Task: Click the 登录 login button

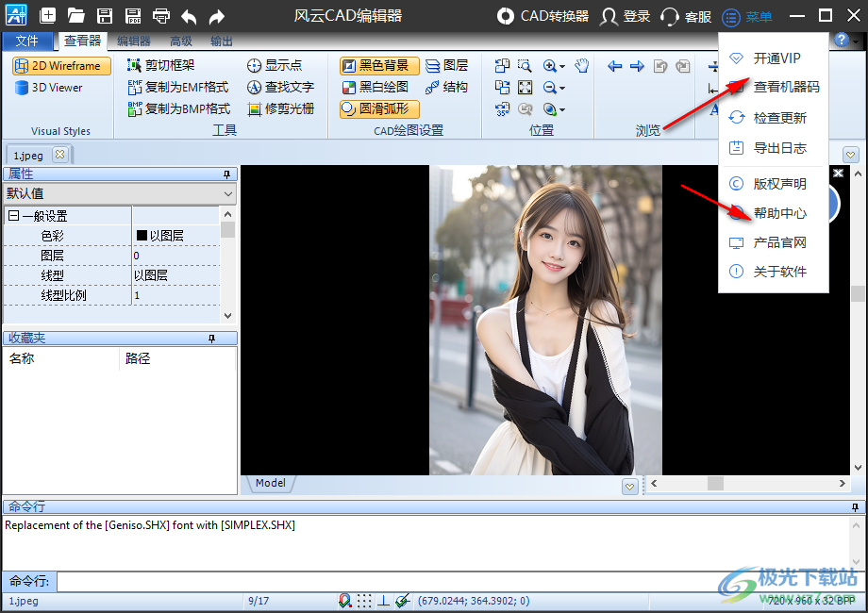Action: (626, 16)
